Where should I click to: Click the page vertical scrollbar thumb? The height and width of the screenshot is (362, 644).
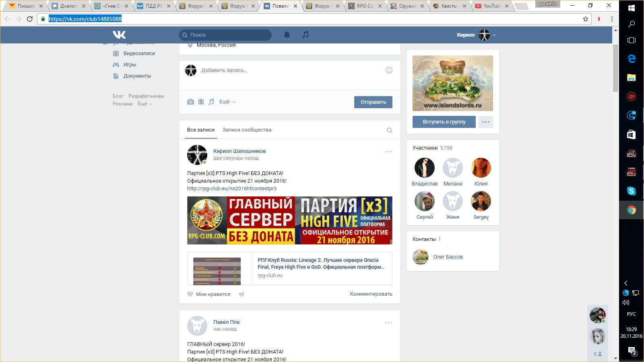point(615,68)
